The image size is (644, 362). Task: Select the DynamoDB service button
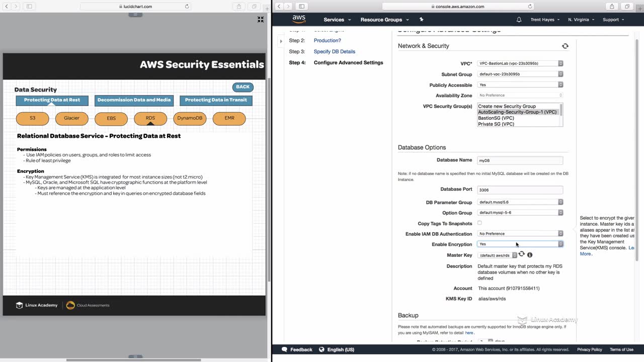coord(190,118)
